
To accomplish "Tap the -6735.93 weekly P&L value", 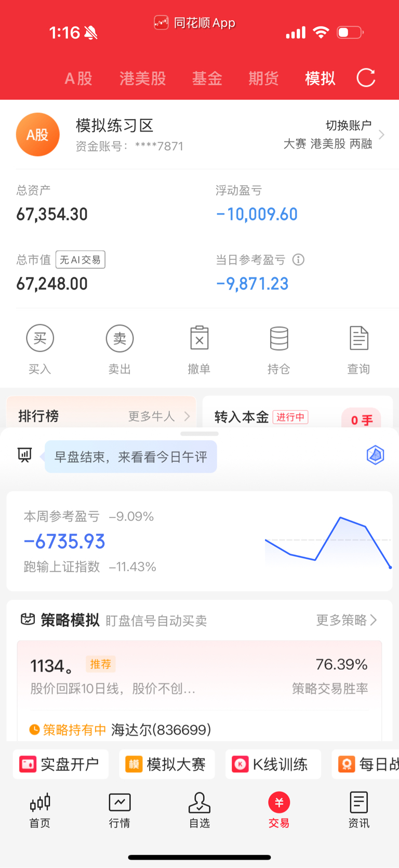I will (x=64, y=542).
